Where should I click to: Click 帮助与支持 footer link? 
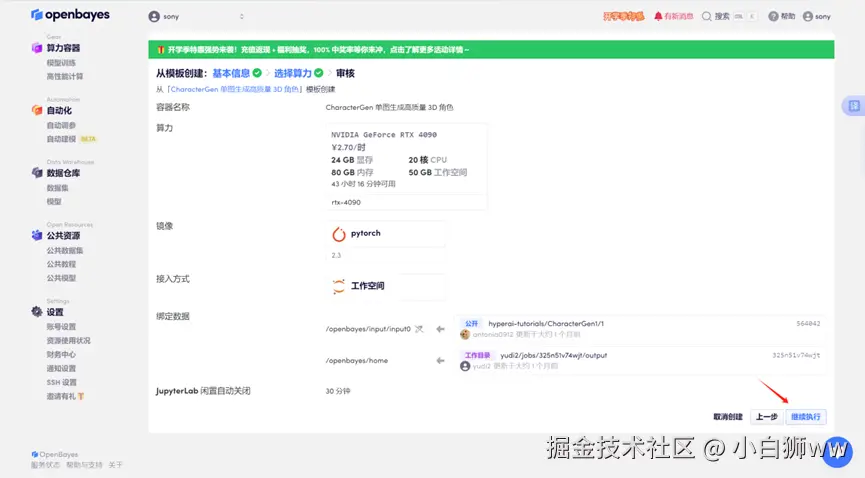coord(84,465)
